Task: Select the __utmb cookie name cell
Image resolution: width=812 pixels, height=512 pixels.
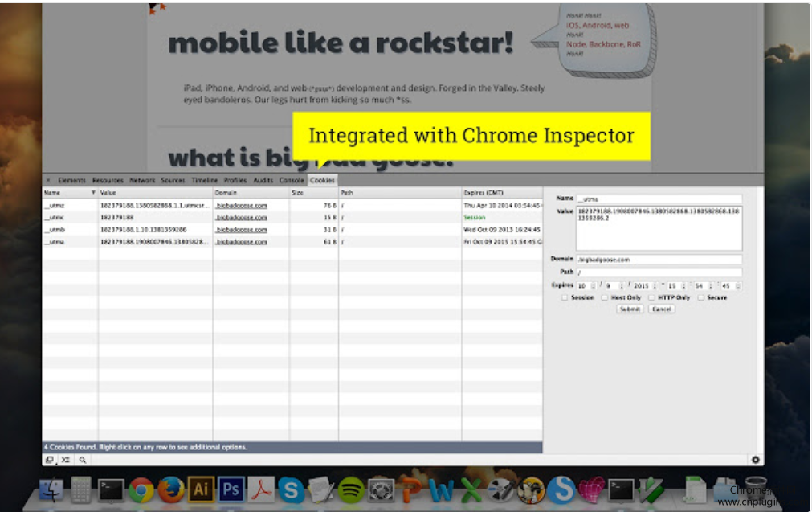Action: coord(70,230)
